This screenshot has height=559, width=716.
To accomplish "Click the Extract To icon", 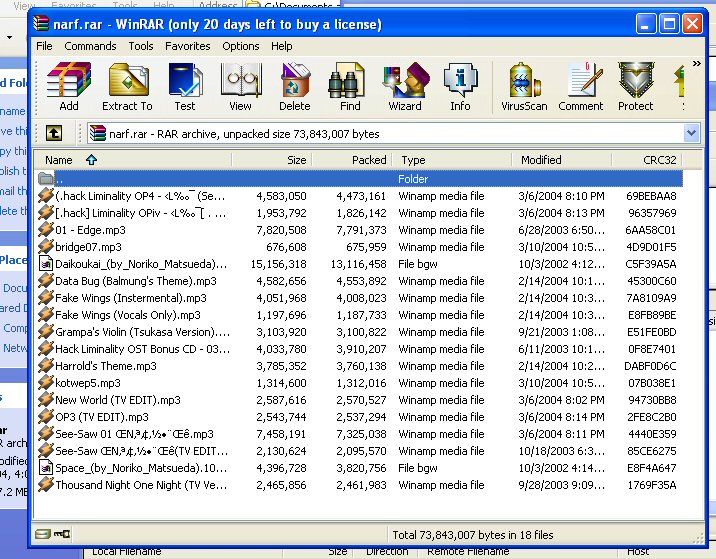I will tap(127, 86).
